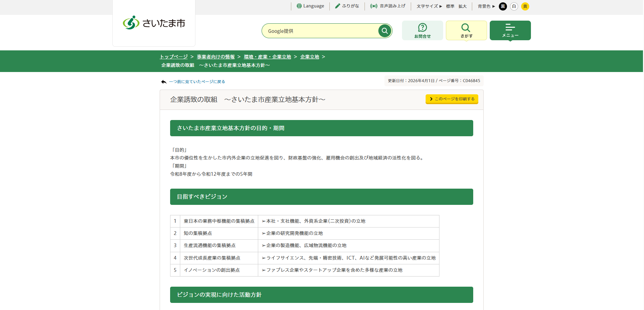
Task: Open 企業立地 breadcrumb link
Action: click(x=310, y=57)
